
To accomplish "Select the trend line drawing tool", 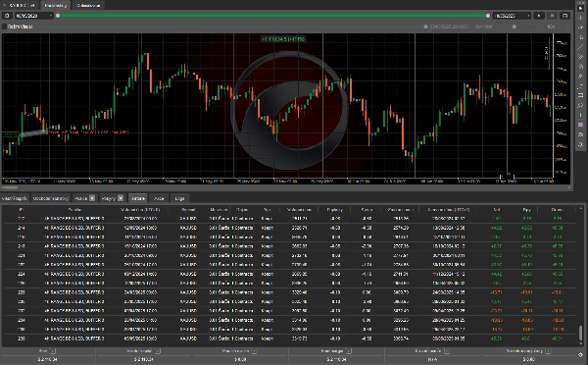I will 580,47.
